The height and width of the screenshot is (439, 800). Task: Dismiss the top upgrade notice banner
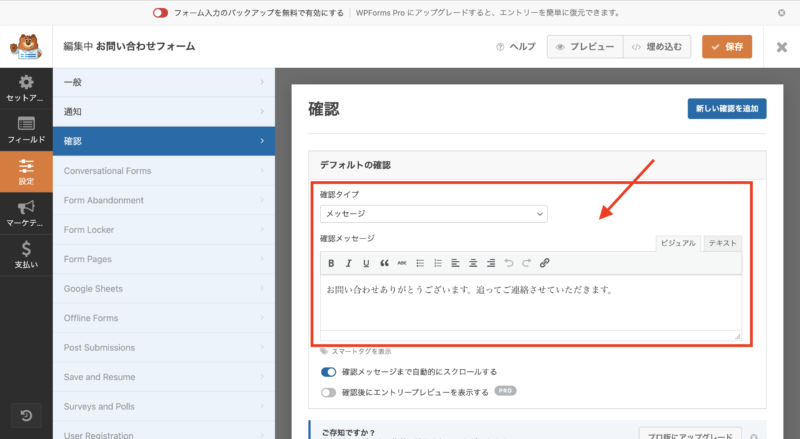click(x=782, y=13)
